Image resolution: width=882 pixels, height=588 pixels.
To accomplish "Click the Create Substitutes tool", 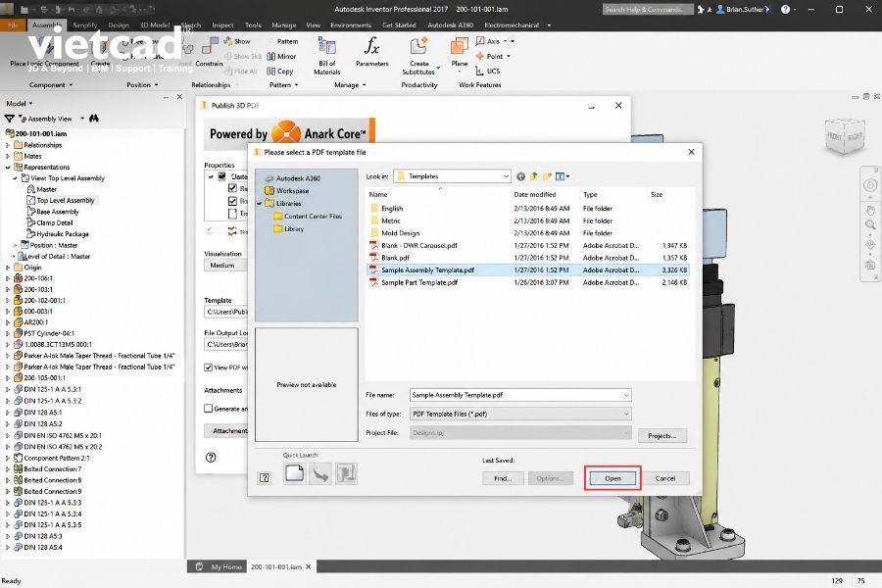I will point(419,55).
